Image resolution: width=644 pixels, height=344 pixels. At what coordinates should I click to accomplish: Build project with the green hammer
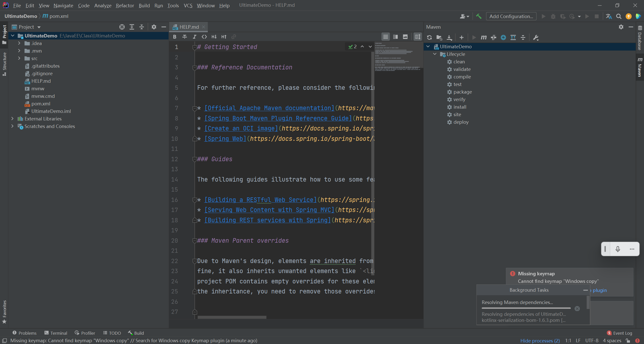click(479, 16)
